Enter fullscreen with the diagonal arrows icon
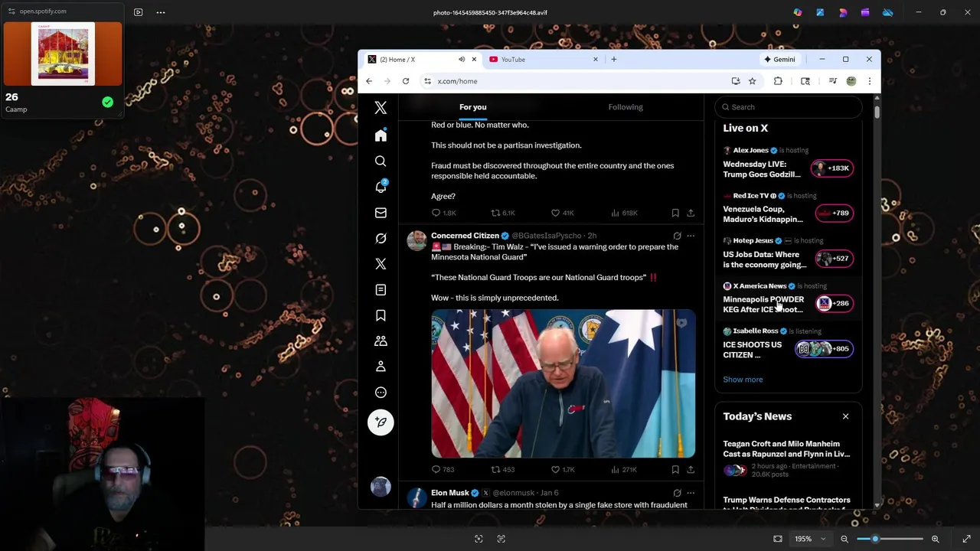 pyautogui.click(x=966, y=539)
